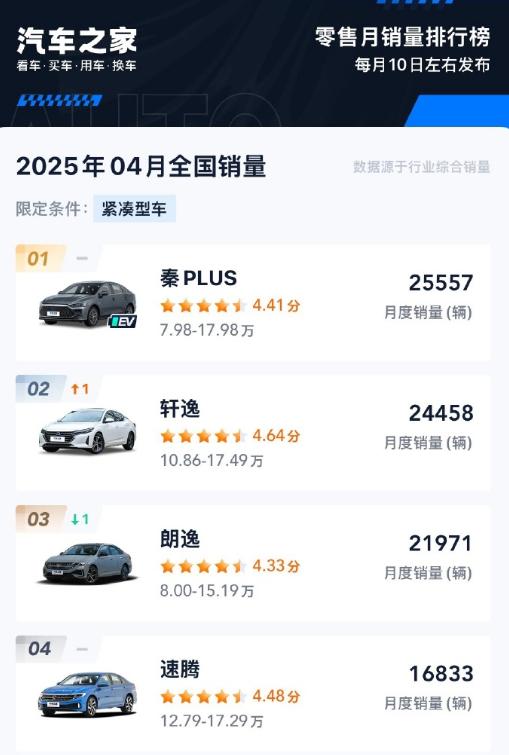Click the 25557 monthly sales figure

pyautogui.click(x=441, y=283)
